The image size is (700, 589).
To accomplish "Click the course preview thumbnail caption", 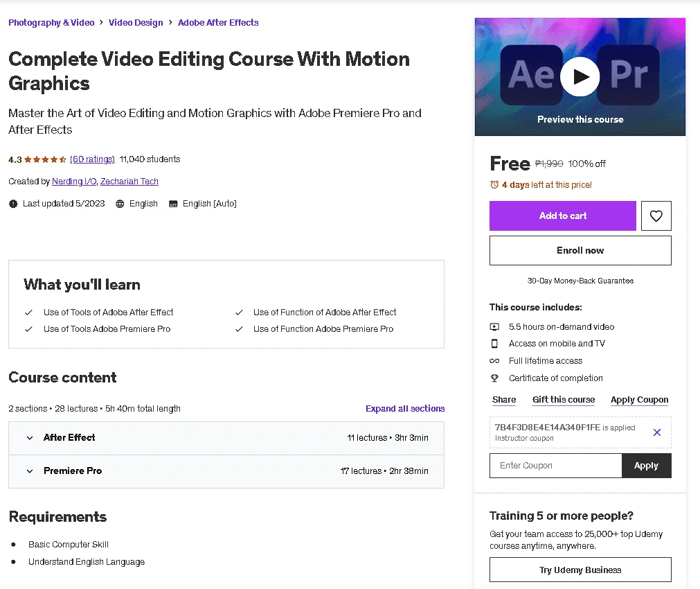I will point(580,120).
